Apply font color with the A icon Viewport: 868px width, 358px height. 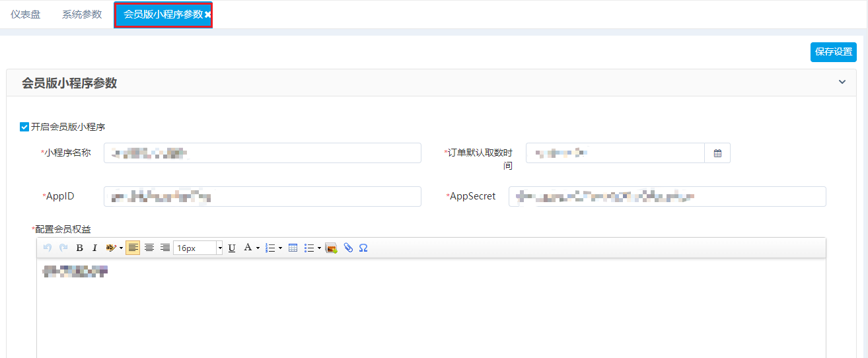[248, 248]
